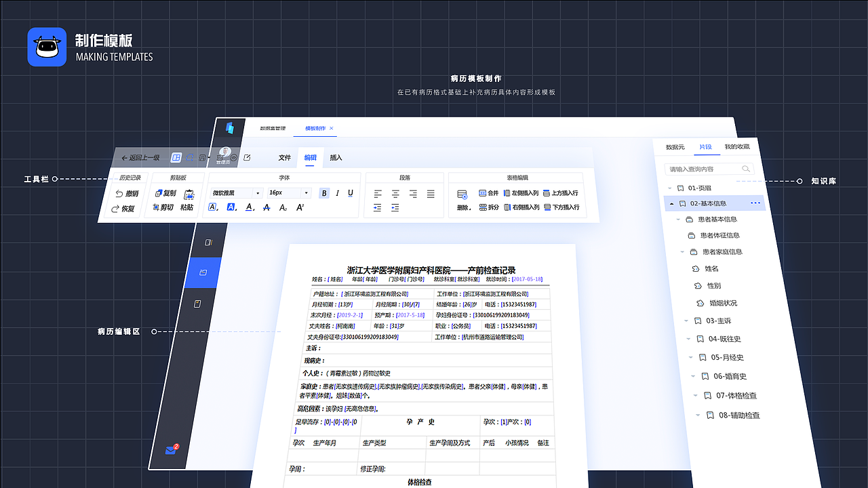
Task: Expand the 05-月经史 tree node
Action: pyautogui.click(x=690, y=357)
